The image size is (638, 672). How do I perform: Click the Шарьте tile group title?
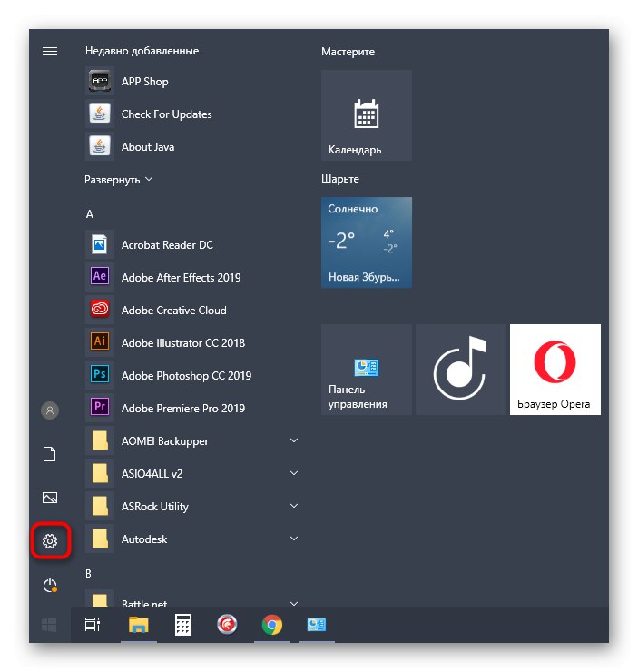340,179
